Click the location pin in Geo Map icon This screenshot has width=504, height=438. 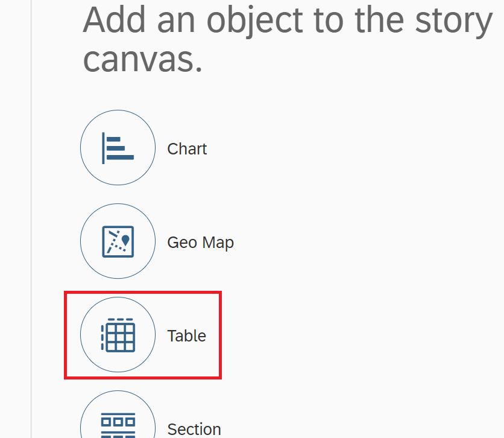[125, 240]
